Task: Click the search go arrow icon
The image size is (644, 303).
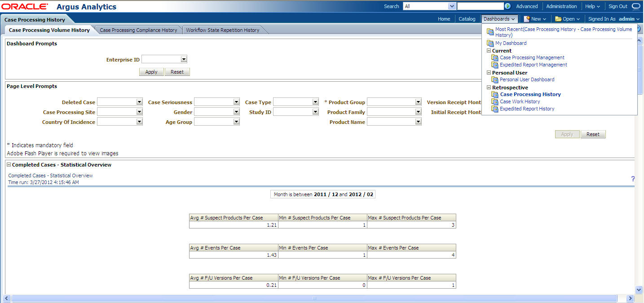Action: point(508,6)
